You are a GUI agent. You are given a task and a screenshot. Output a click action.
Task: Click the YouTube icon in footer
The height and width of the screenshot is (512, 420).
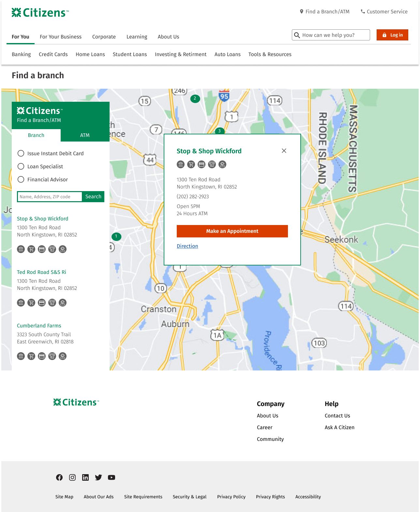pyautogui.click(x=112, y=477)
